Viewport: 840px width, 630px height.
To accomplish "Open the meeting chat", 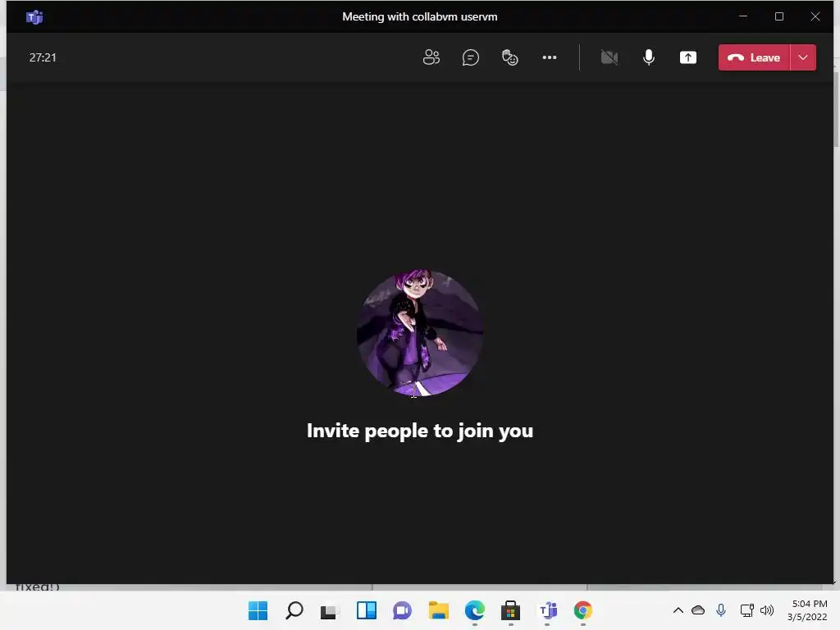I will point(470,57).
